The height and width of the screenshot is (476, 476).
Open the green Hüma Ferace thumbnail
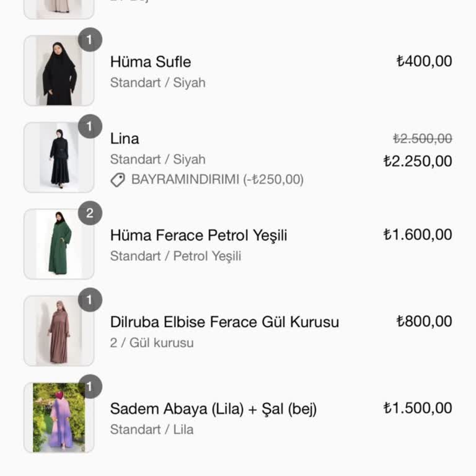coord(59,244)
